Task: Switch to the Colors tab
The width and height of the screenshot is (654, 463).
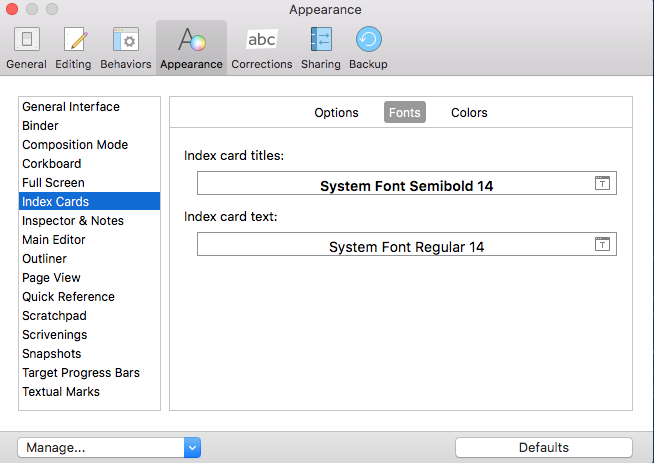Action: tap(469, 113)
